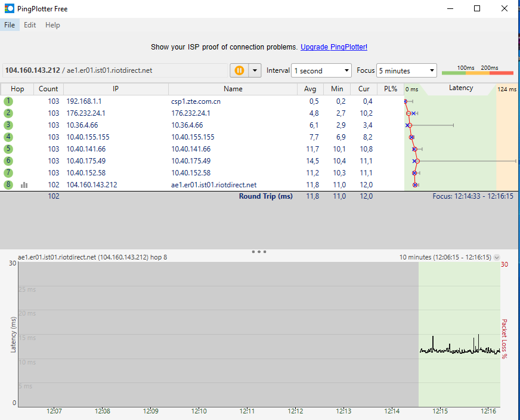Click the 12:15 time marker on the timeline axis
The image size is (520, 420).
pyautogui.click(x=440, y=411)
